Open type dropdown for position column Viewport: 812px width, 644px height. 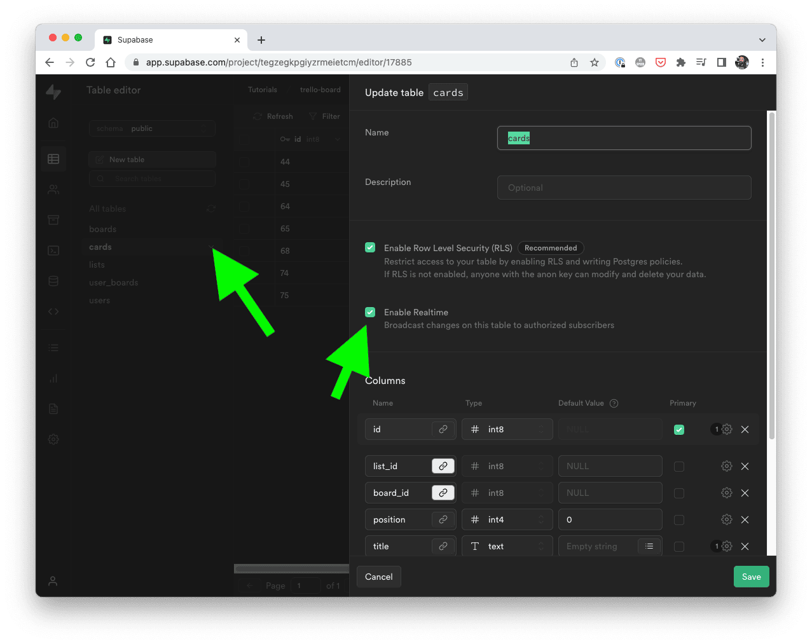(x=507, y=519)
